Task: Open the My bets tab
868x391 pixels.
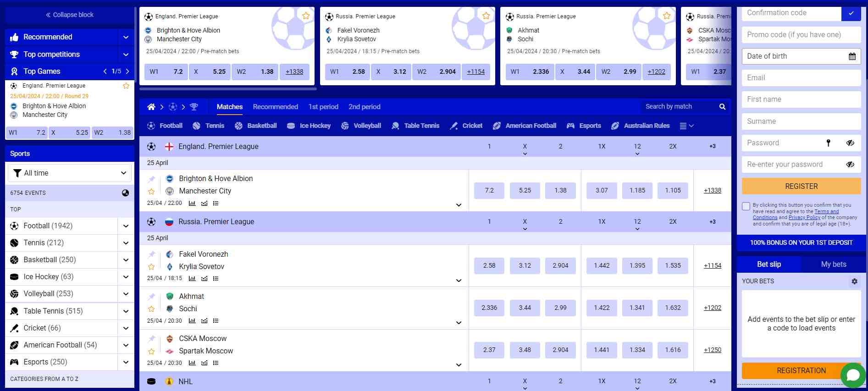Action: 834,264
